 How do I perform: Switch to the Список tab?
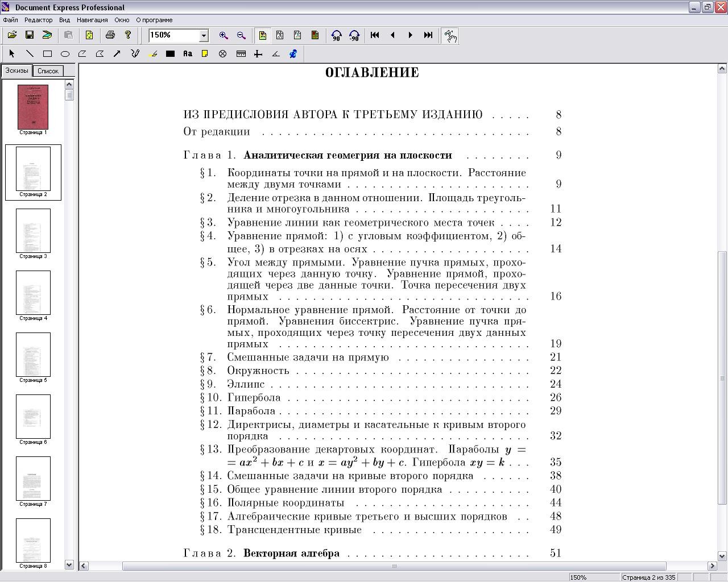pos(48,71)
